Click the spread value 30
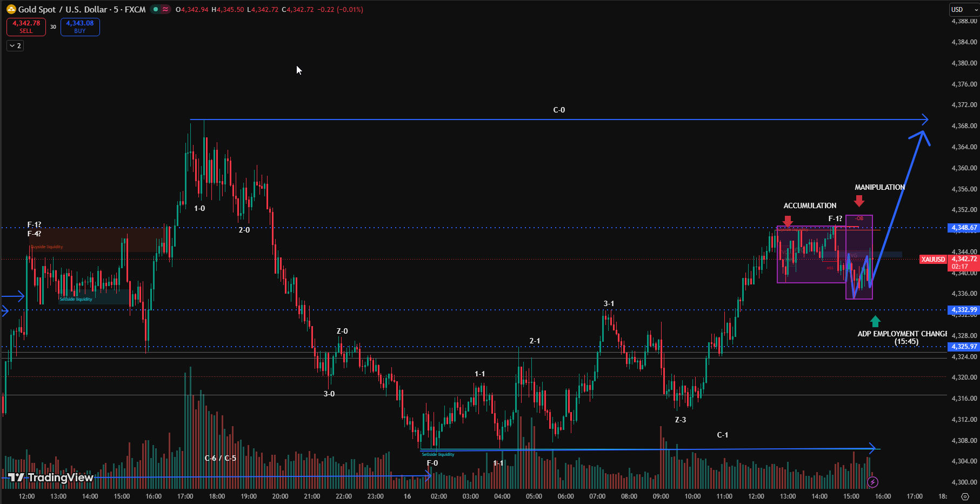980x504 pixels. 53,26
